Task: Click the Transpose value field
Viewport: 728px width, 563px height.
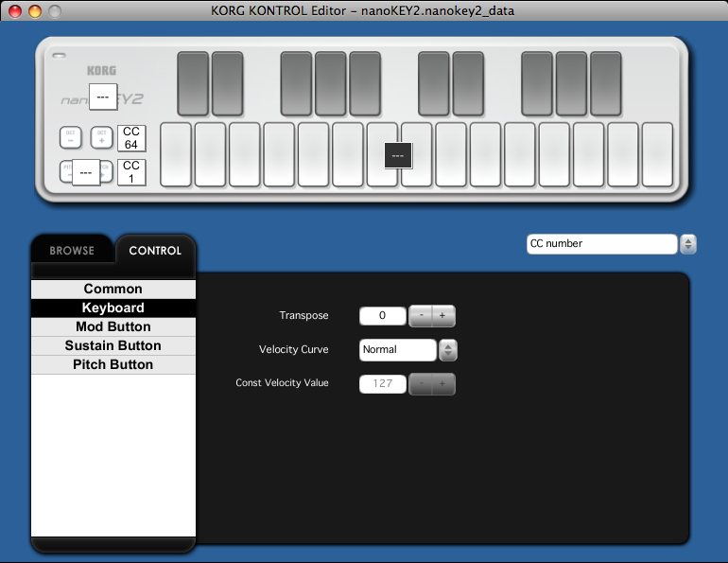Action: tap(383, 316)
